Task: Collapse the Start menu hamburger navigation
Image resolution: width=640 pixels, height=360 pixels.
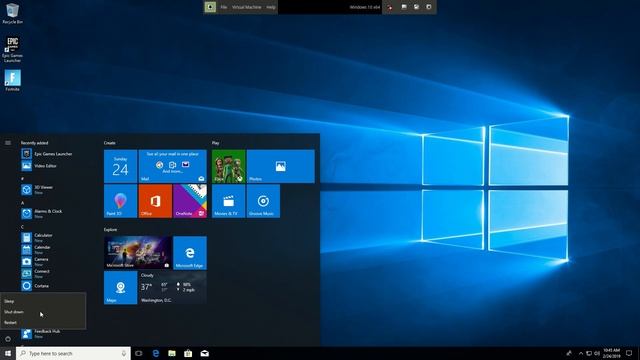Action: 8,143
